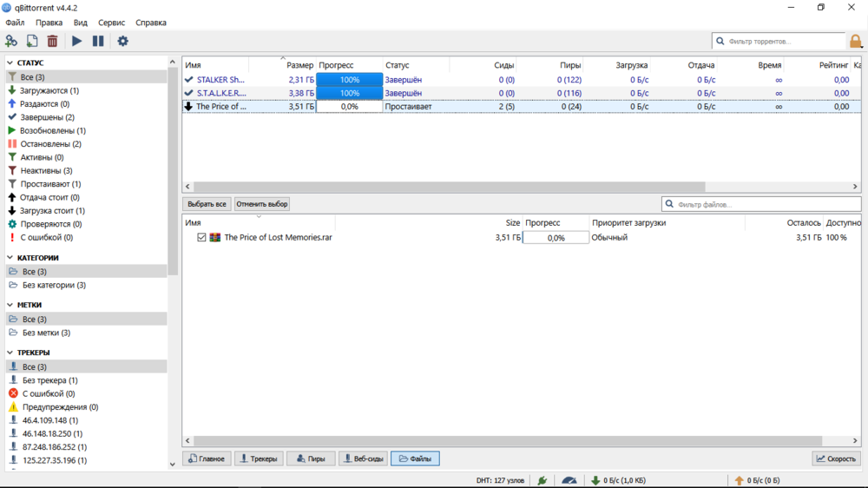Switch to the Пиры tab

click(311, 458)
